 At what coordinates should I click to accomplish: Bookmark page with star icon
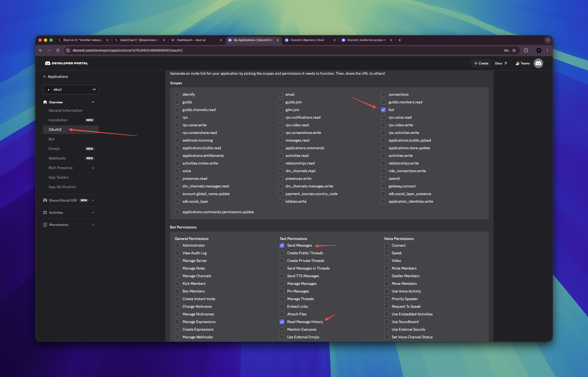tap(514, 50)
